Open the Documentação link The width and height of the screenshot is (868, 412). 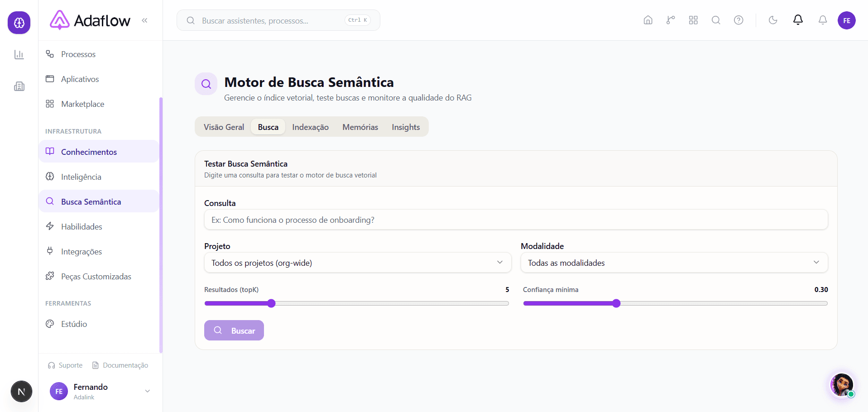(120, 365)
